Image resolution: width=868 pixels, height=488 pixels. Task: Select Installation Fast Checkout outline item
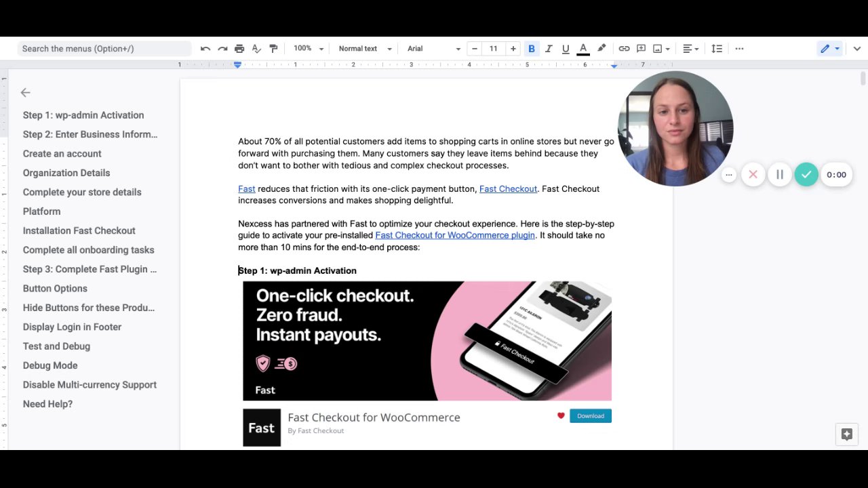[x=79, y=230]
